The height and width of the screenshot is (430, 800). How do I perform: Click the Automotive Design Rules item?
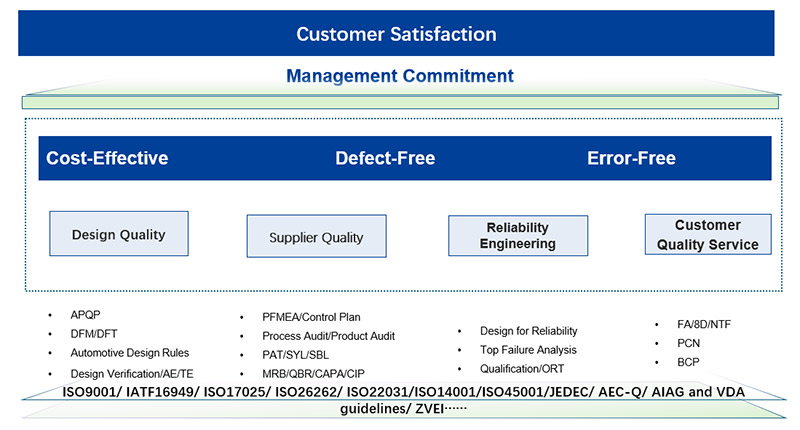click(130, 353)
